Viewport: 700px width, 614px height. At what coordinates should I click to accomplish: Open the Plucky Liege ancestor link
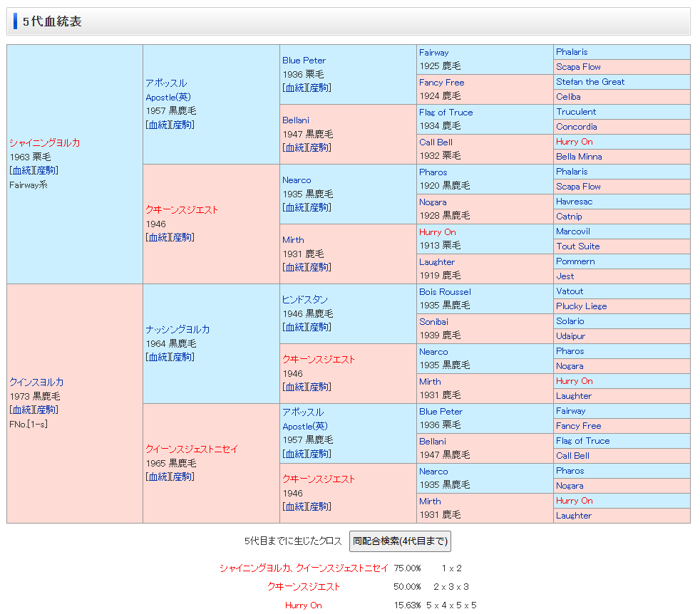pos(581,306)
